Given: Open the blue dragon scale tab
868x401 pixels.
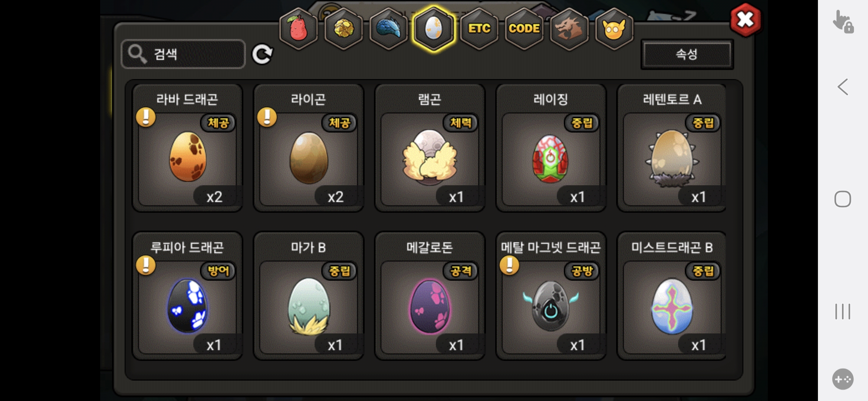Looking at the screenshot, I should click(x=388, y=29).
